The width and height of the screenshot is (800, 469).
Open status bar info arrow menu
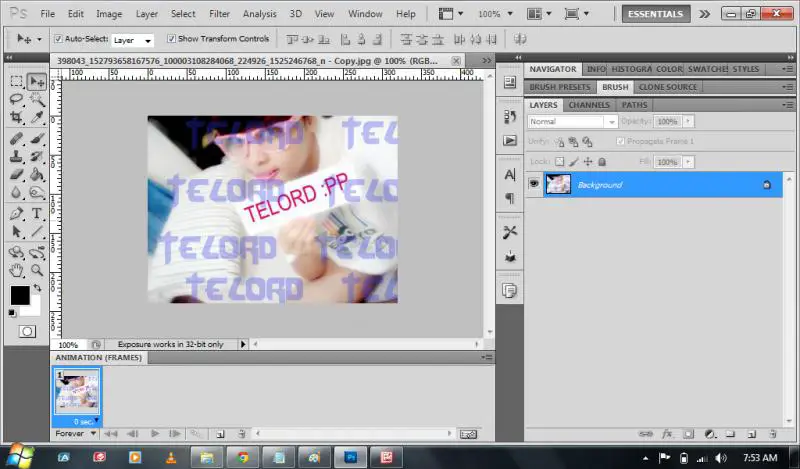(x=243, y=344)
